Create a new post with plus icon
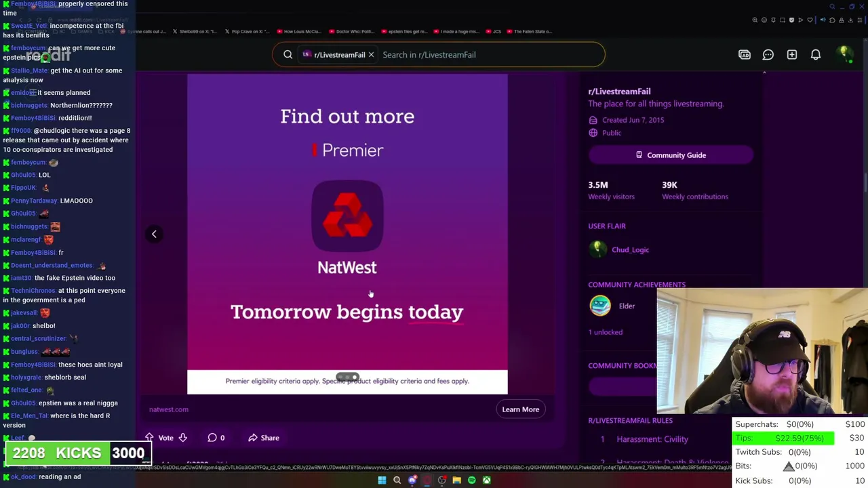Viewport: 868px width, 488px height. (x=791, y=55)
